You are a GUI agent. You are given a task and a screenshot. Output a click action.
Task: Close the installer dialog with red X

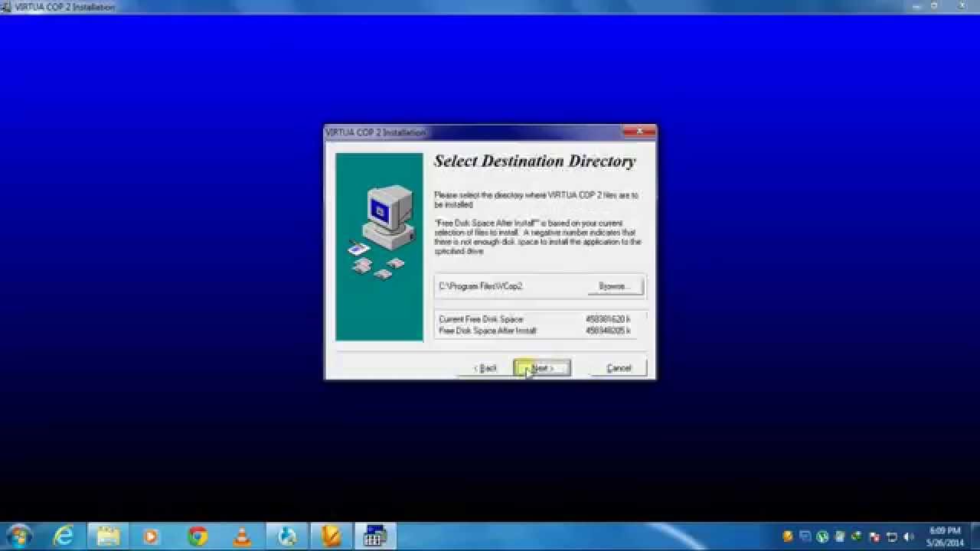639,132
